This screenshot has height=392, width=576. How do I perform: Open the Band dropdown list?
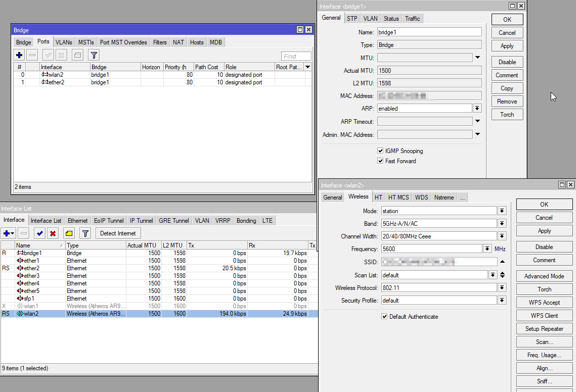(x=502, y=224)
